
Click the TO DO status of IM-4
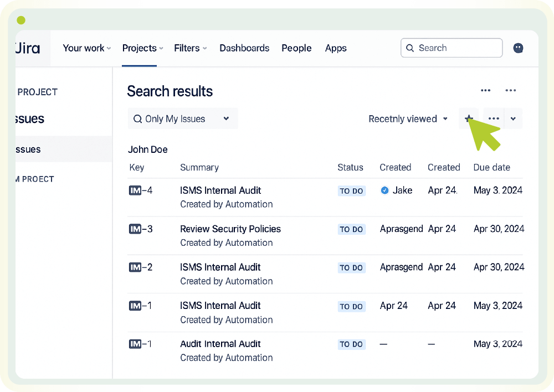point(351,191)
